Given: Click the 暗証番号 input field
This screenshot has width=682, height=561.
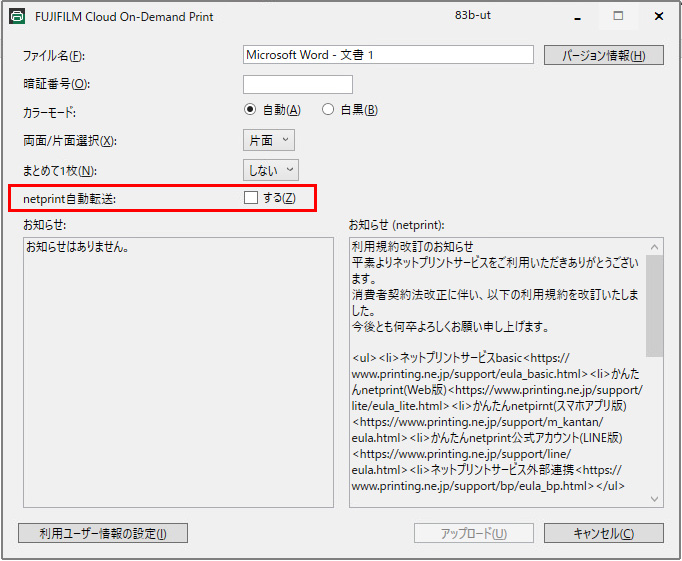Looking at the screenshot, I should (298, 84).
